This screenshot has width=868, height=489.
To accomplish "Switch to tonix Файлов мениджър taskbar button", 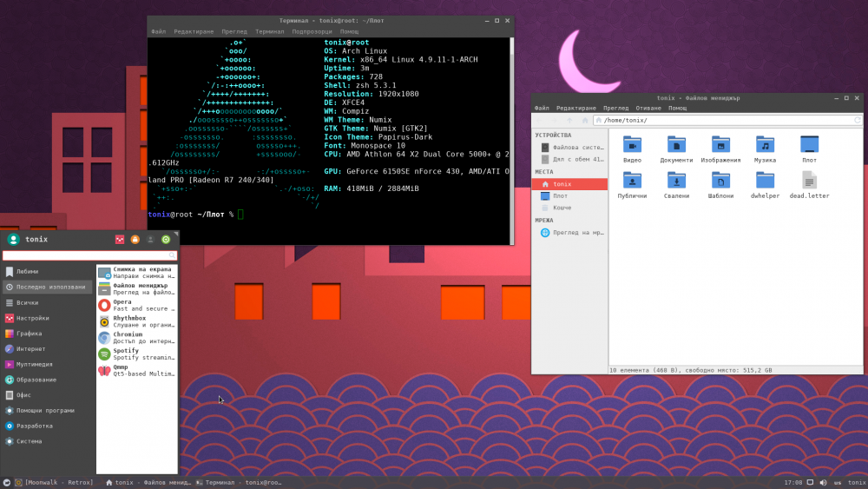I will point(148,482).
